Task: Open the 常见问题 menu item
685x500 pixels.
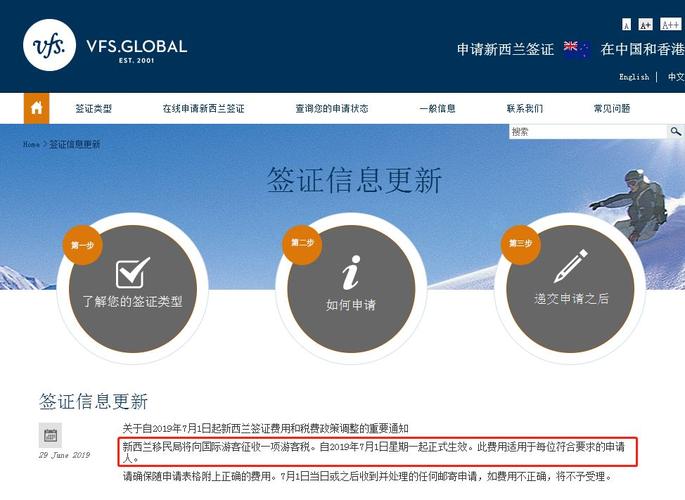Action: pyautogui.click(x=612, y=108)
